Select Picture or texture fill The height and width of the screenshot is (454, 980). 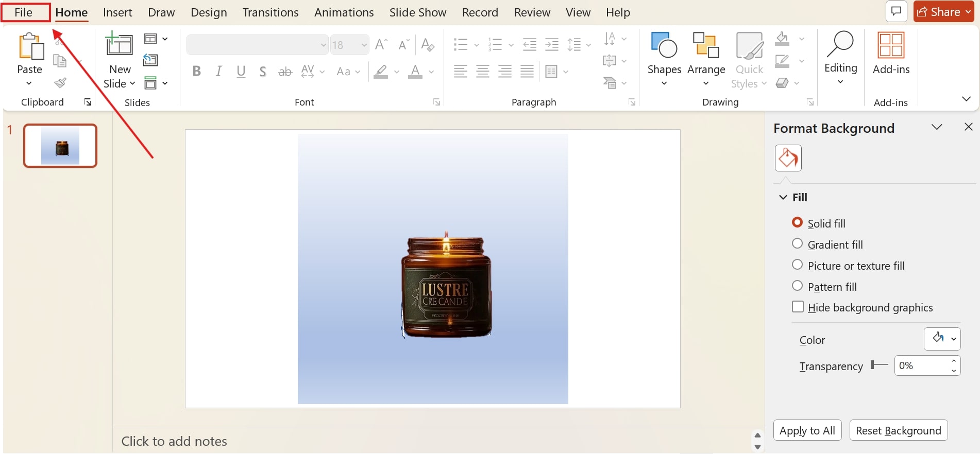(x=797, y=265)
